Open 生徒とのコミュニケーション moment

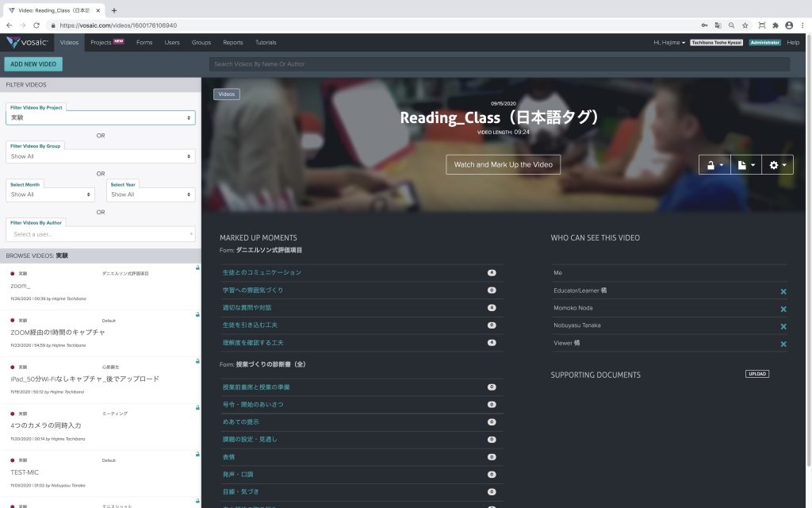pyautogui.click(x=262, y=273)
